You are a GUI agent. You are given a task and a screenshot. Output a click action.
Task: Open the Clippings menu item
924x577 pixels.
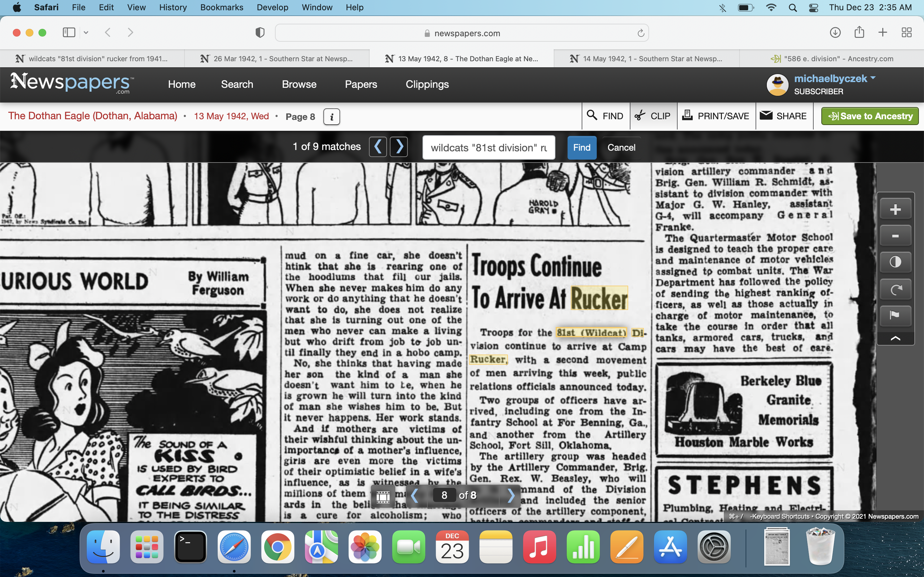pos(427,84)
